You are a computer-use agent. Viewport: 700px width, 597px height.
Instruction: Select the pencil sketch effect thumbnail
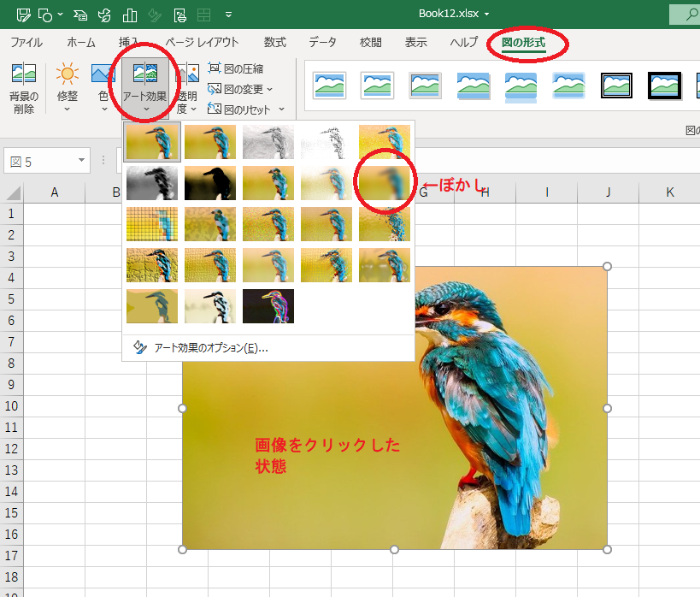click(x=268, y=141)
